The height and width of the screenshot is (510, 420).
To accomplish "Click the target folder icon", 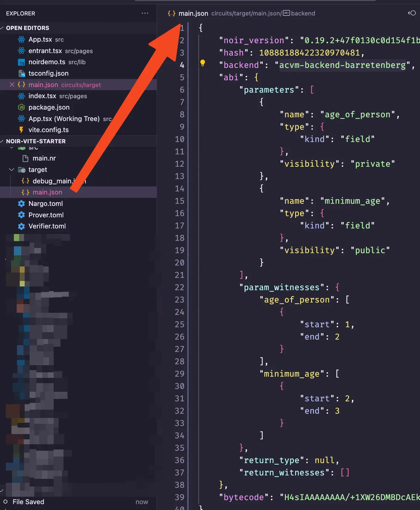I will click(22, 170).
